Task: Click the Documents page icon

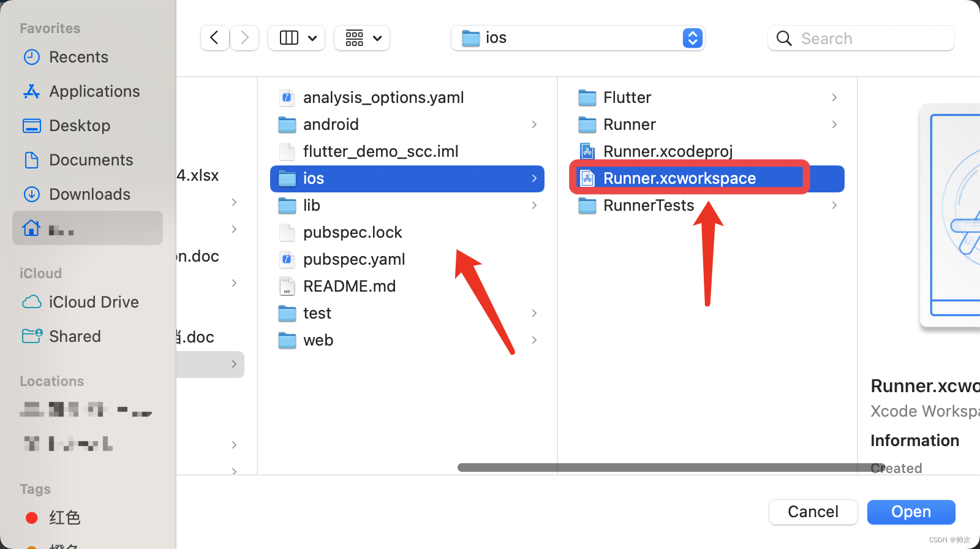Action: tap(31, 160)
